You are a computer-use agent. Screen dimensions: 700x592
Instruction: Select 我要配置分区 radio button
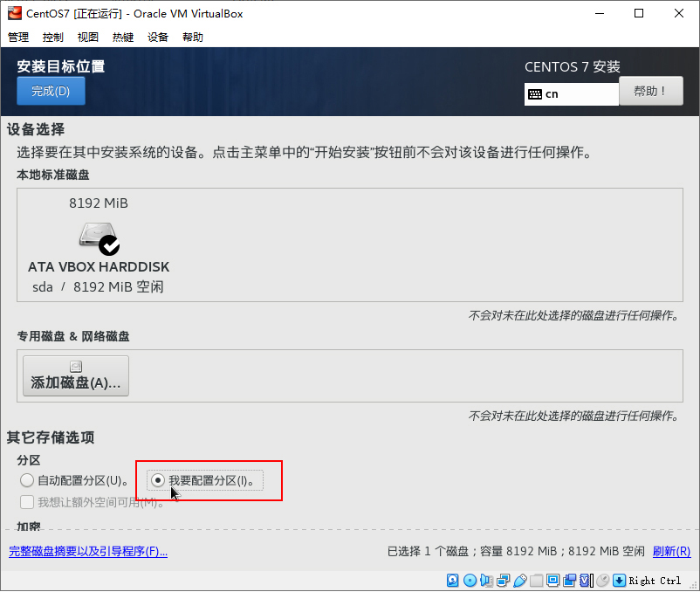tap(158, 480)
